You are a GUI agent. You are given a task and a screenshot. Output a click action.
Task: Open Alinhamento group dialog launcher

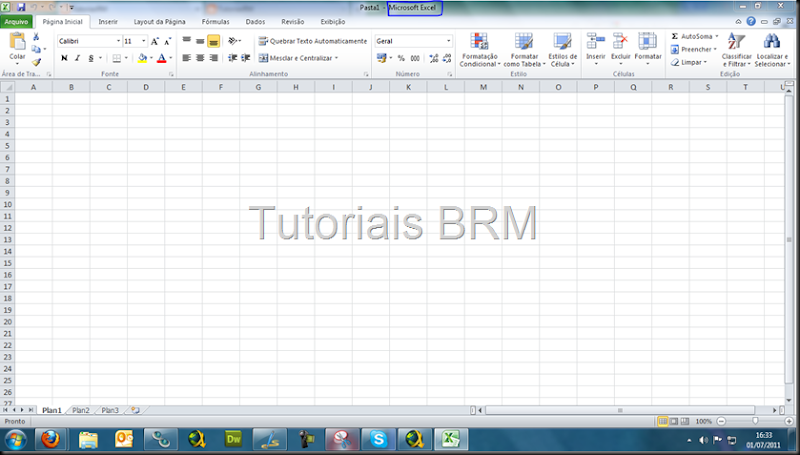coord(366,74)
